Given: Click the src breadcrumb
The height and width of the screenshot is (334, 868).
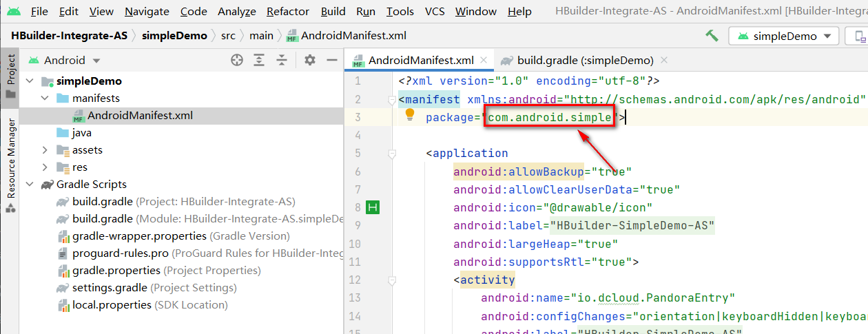Looking at the screenshot, I should click(228, 36).
